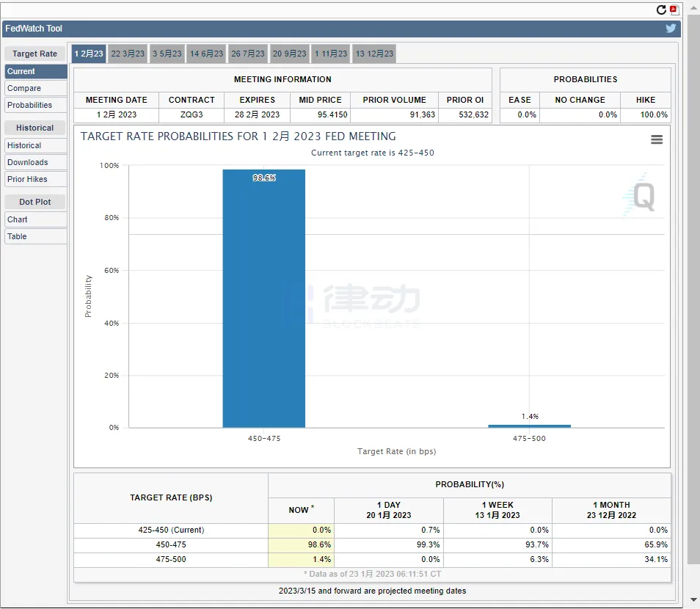Select the 14 6月23 meeting tab
Viewport: 700px width, 609px height.
point(207,54)
